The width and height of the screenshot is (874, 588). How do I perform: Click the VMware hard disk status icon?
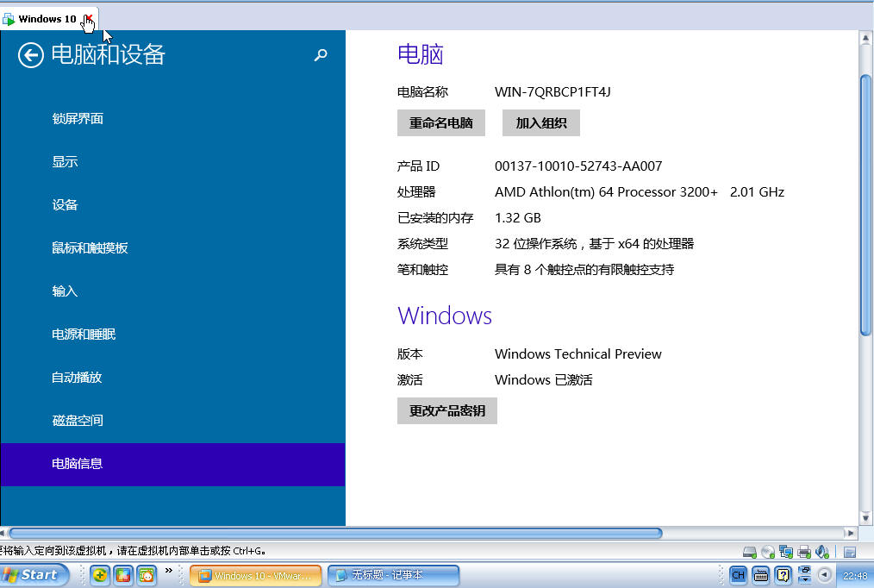(750, 552)
